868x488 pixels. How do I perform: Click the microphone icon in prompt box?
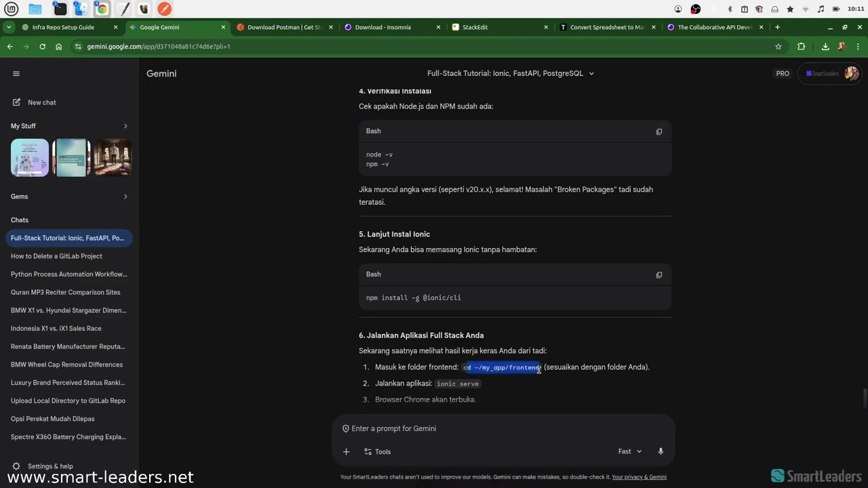[x=660, y=451]
